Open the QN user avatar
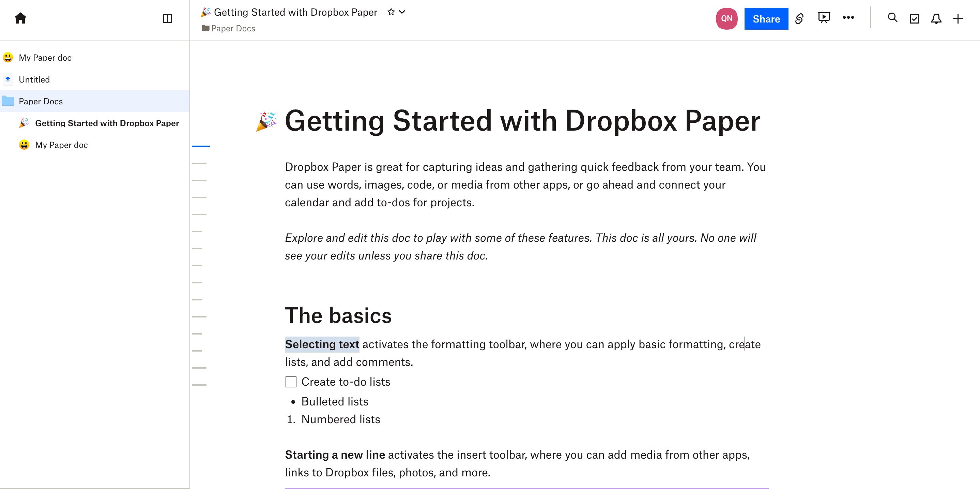 point(726,18)
